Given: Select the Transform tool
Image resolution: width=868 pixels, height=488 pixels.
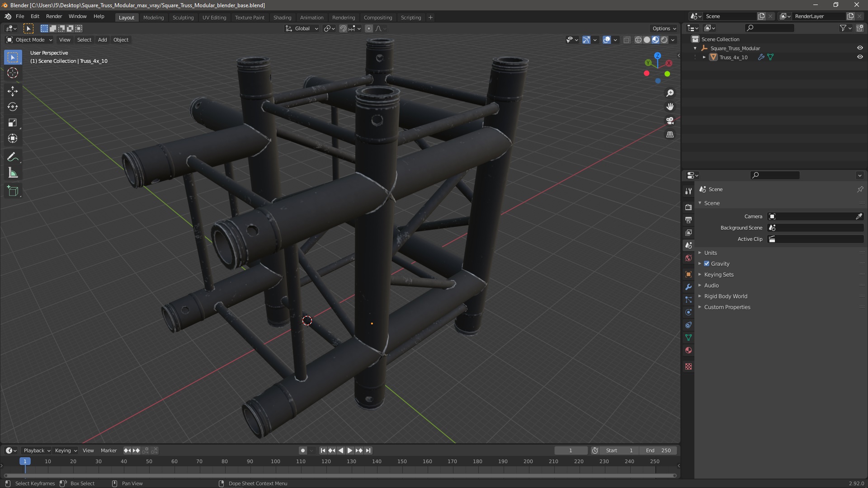Looking at the screenshot, I should click(x=13, y=139).
